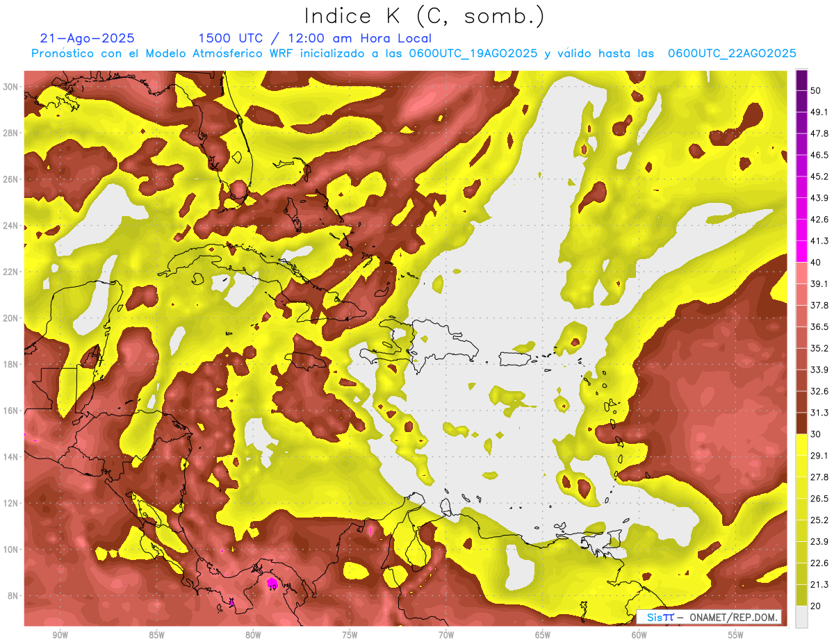Pick the light gray swatch below 20
The image size is (834, 644).
tap(801, 616)
